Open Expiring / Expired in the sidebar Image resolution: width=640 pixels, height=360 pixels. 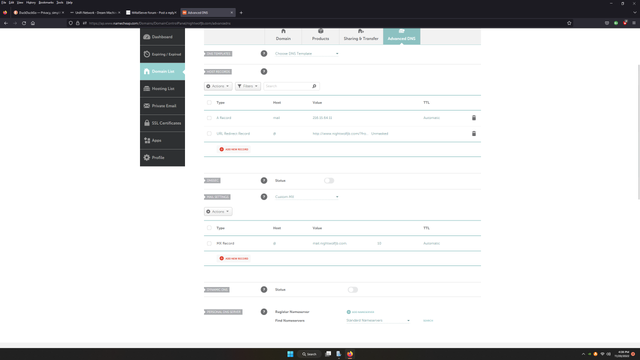tap(162, 54)
